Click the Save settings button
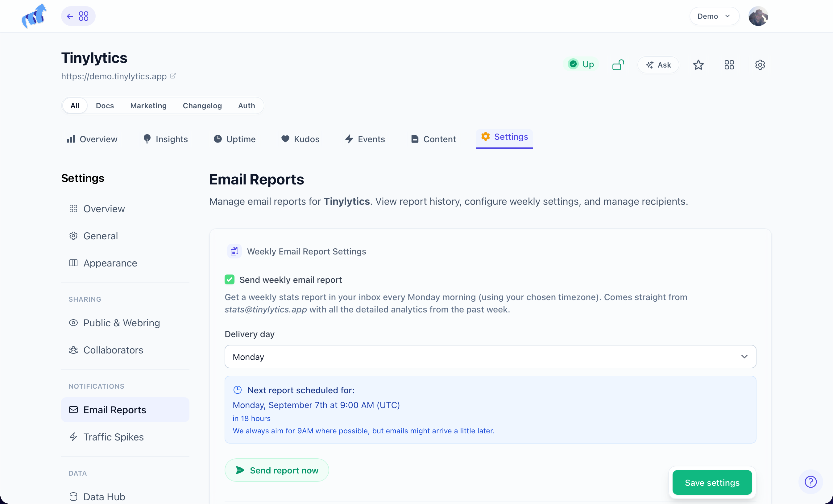This screenshot has height=504, width=833. (x=712, y=482)
